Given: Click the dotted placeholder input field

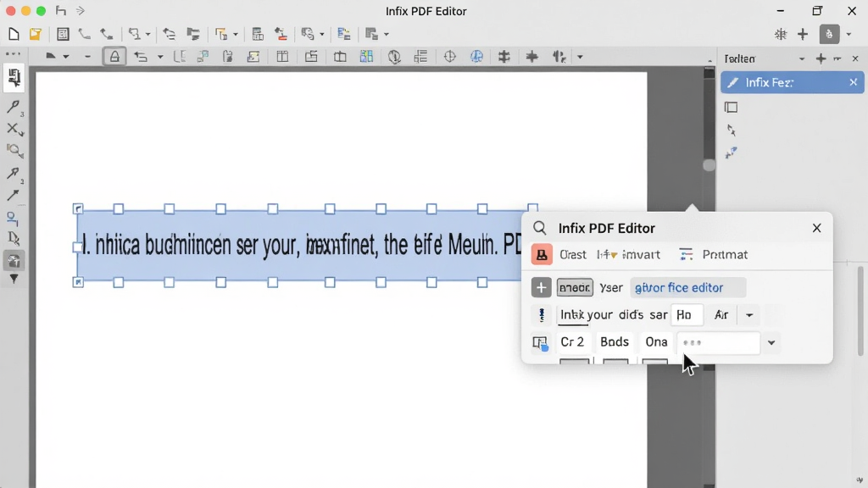Looking at the screenshot, I should coord(718,342).
